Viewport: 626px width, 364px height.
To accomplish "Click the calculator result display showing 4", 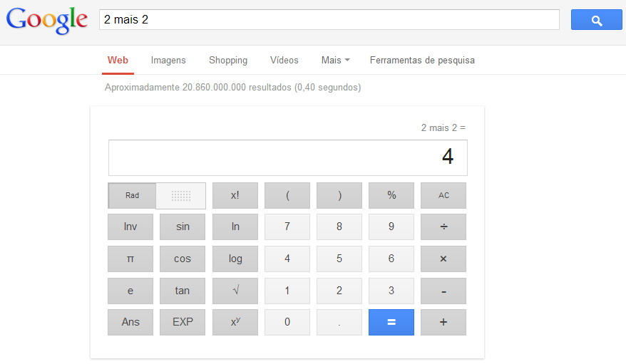I will click(288, 157).
